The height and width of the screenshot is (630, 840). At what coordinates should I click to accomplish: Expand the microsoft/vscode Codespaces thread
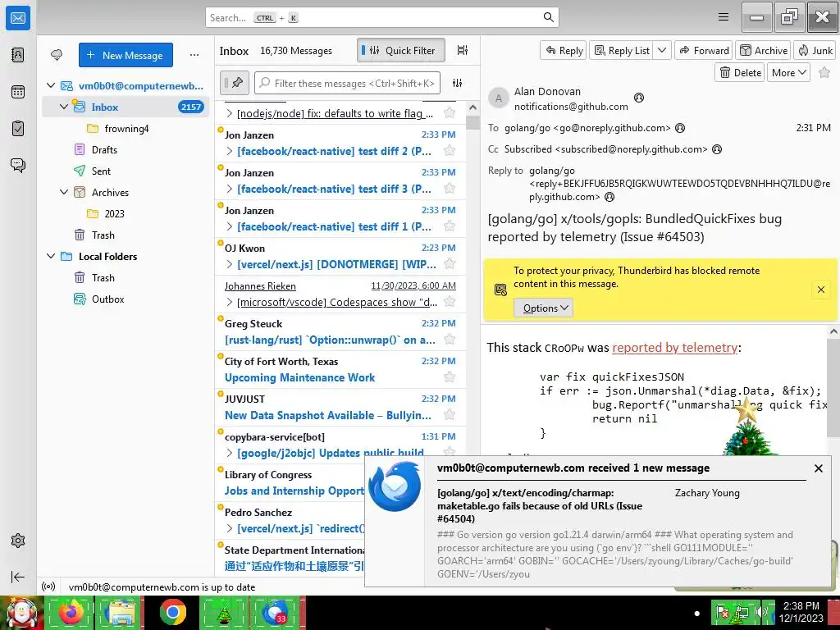[230, 302]
